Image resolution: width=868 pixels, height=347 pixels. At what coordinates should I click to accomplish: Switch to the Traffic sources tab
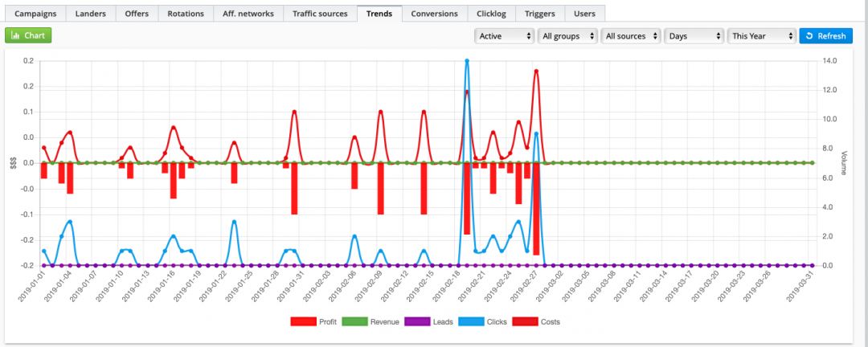(x=320, y=14)
